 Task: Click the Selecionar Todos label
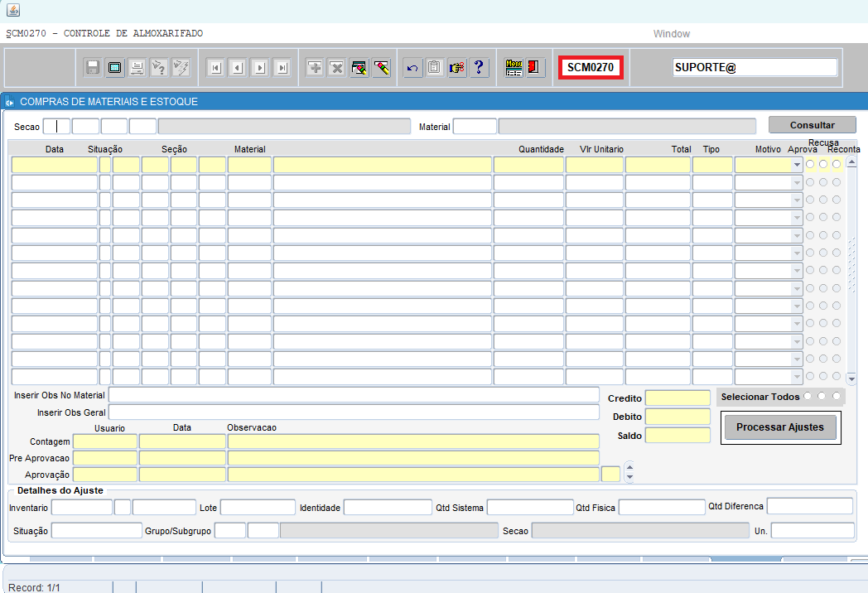coord(760,397)
